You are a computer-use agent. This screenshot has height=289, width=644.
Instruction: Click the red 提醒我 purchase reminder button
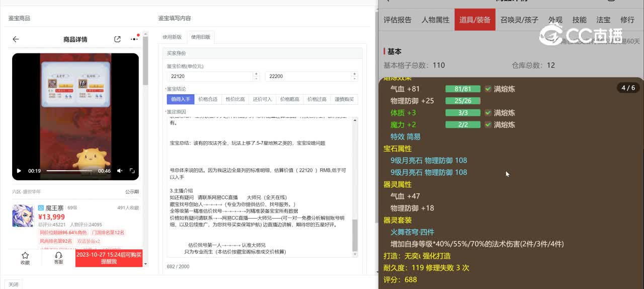109,258
